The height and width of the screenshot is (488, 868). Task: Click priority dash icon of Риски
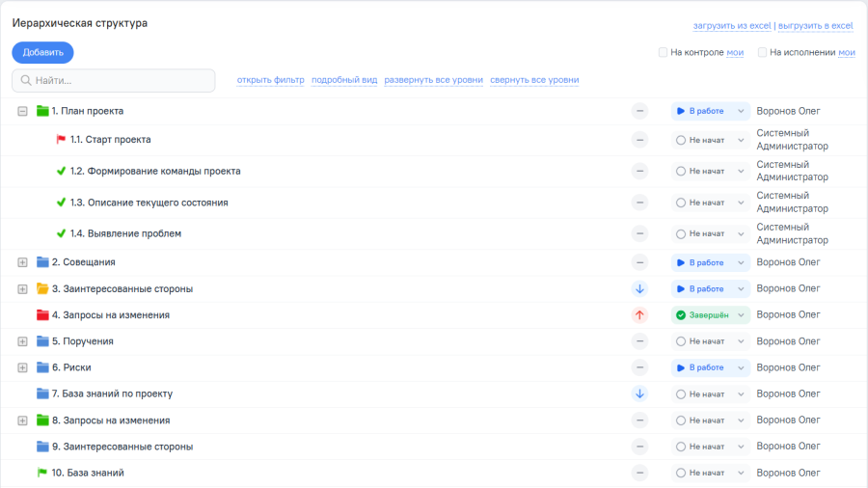click(x=640, y=367)
